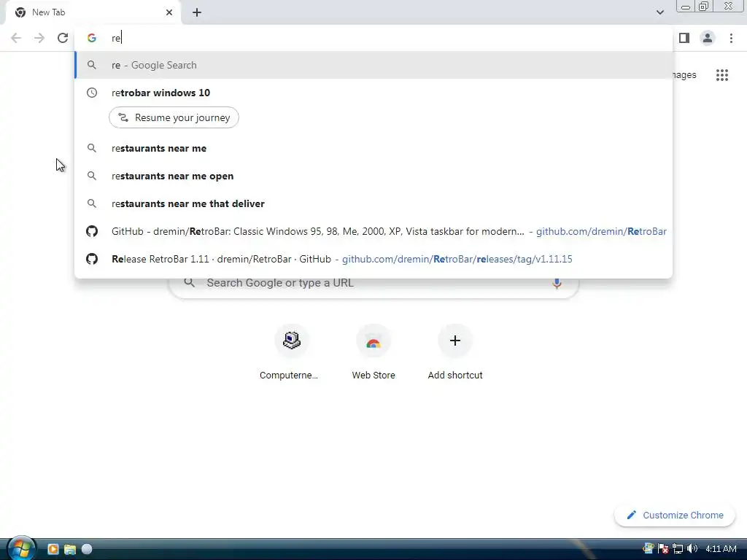Click the round Chrome taskbar icon
This screenshot has height=560, width=747.
(87, 549)
